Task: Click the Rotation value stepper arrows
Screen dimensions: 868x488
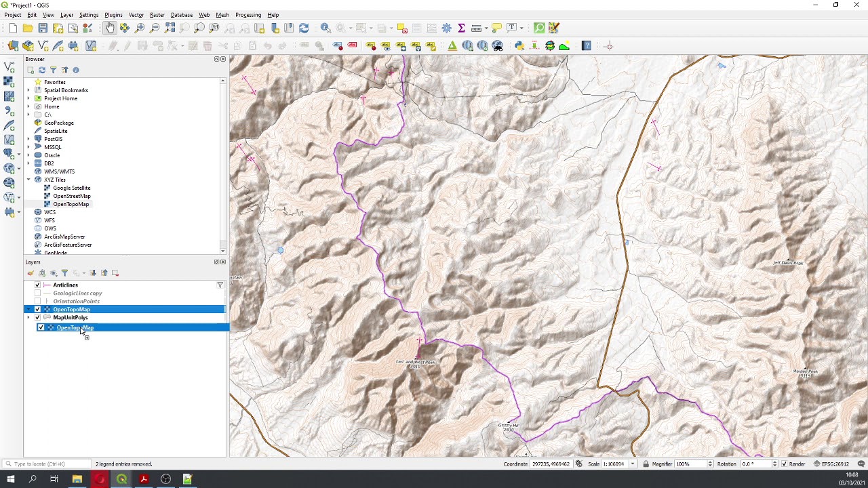Action: click(775, 464)
